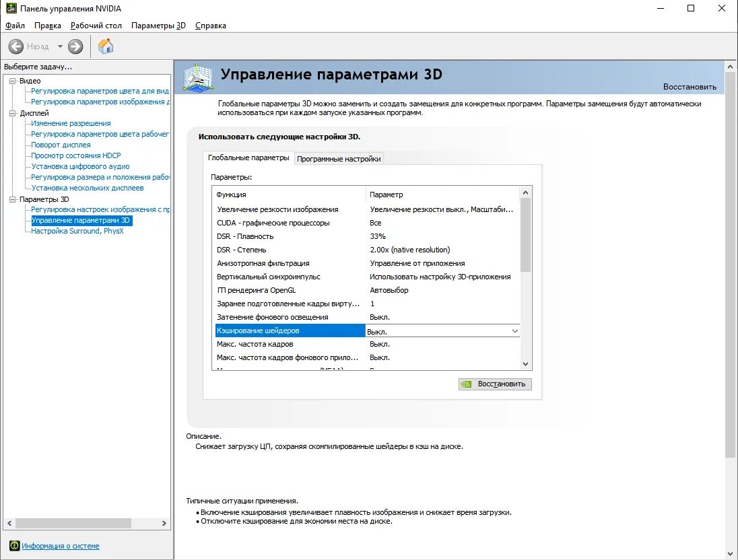This screenshot has width=738, height=560.
Task: Open the Параметры 3D menu
Action: (x=158, y=26)
